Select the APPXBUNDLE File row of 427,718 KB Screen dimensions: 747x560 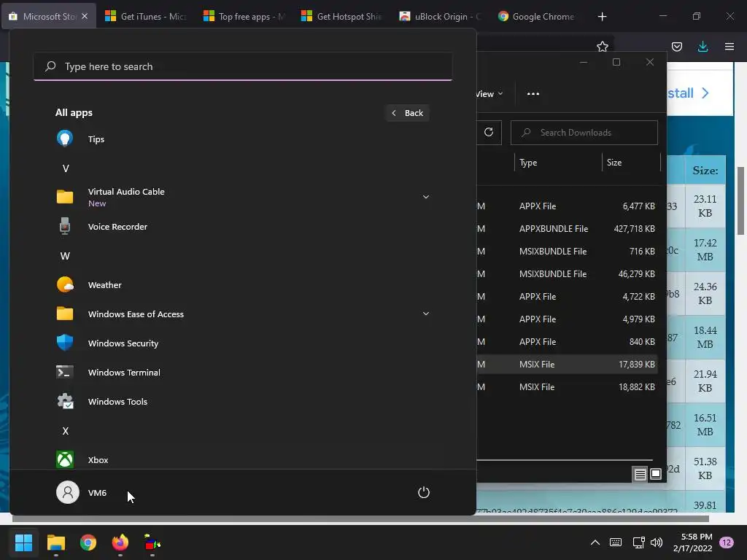(x=568, y=228)
